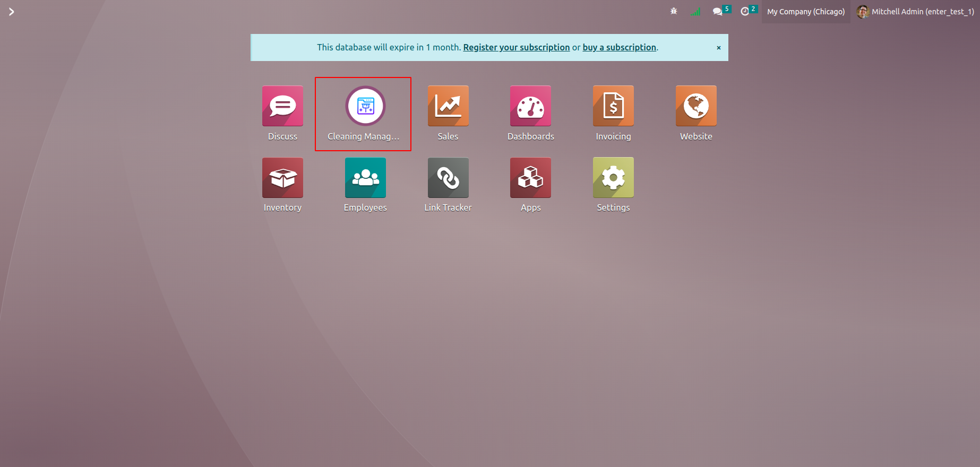980x467 pixels.
Task: Open the Inventory app
Action: pyautogui.click(x=282, y=178)
